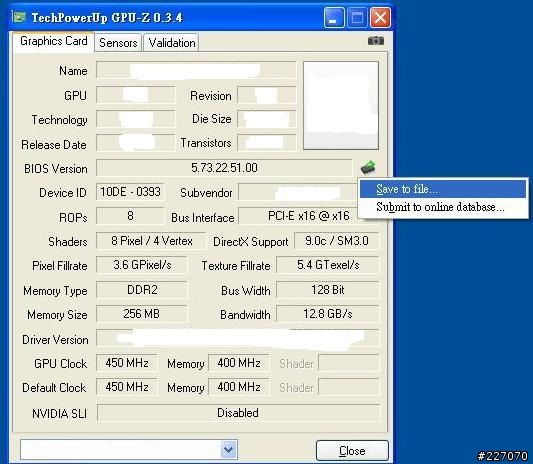Click the Bus Width value 128 Bit
This screenshot has width=533, height=464.
[x=328, y=290]
